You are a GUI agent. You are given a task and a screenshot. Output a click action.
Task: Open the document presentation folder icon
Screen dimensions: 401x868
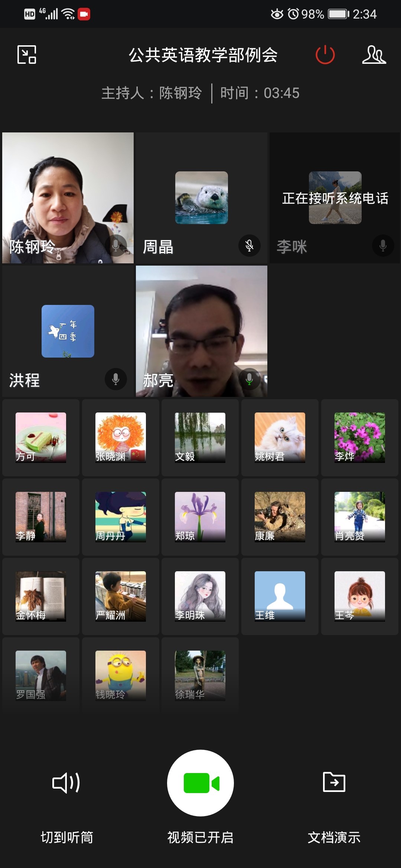point(334,782)
